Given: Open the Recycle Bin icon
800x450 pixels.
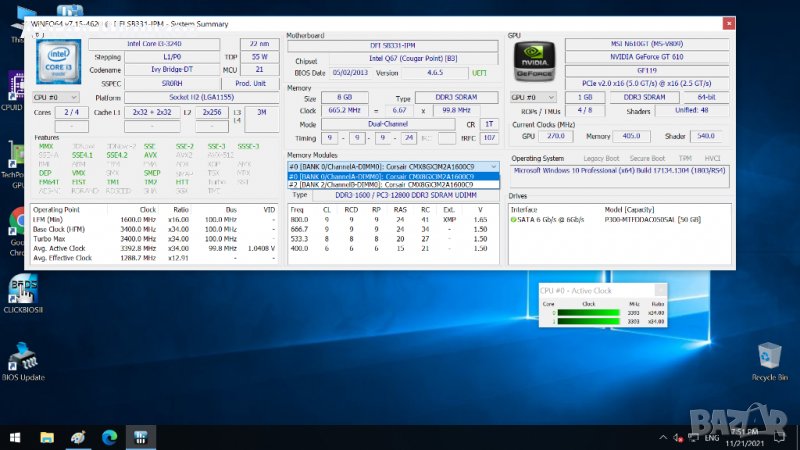Looking at the screenshot, I should (x=769, y=358).
